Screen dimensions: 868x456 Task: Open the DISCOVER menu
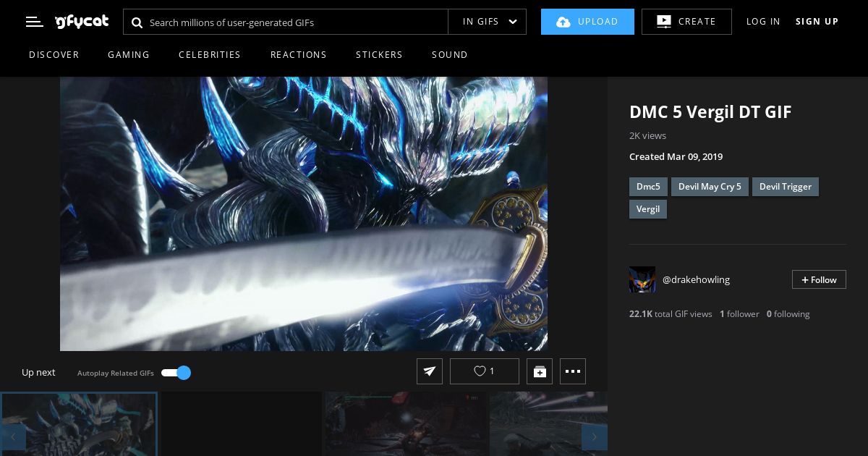54,55
